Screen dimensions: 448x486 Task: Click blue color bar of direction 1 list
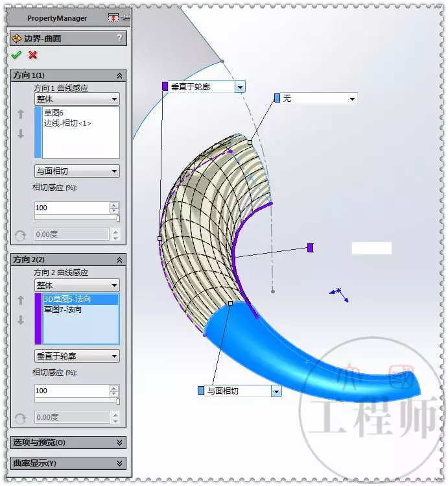coord(38,132)
